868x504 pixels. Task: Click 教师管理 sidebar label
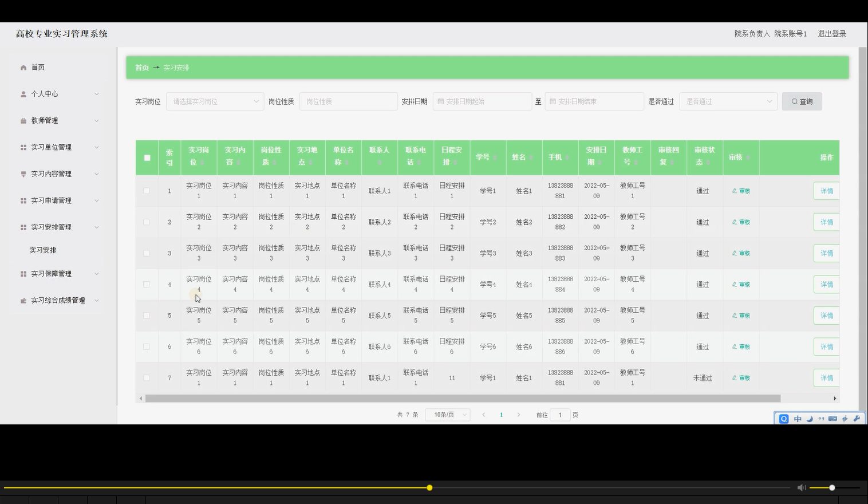45,121
